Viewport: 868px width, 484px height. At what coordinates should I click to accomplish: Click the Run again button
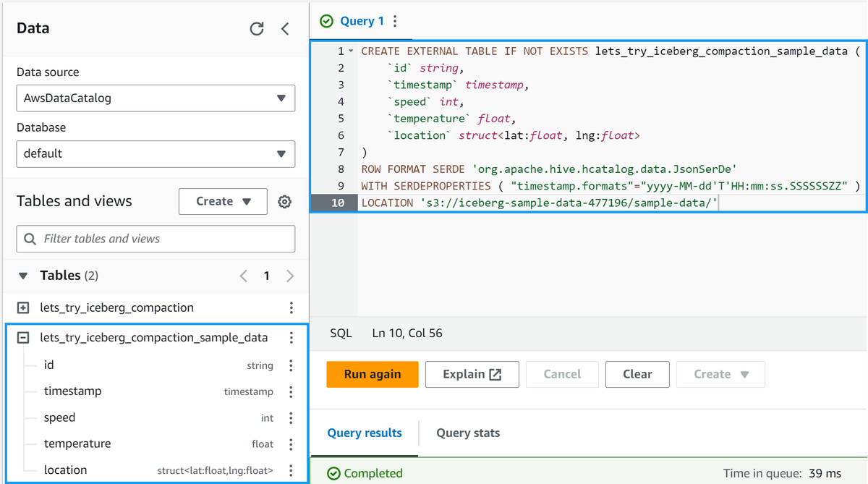click(x=373, y=374)
